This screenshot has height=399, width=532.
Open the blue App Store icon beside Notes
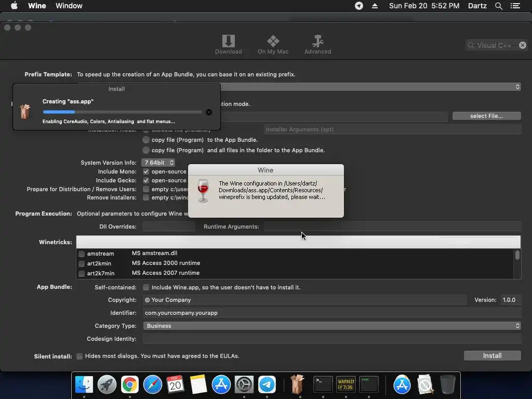(x=221, y=384)
